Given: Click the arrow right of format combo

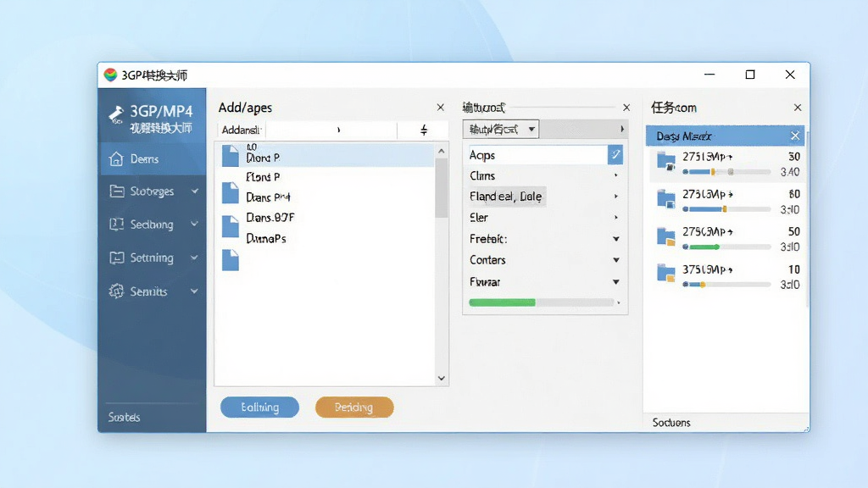Looking at the screenshot, I should click(622, 129).
